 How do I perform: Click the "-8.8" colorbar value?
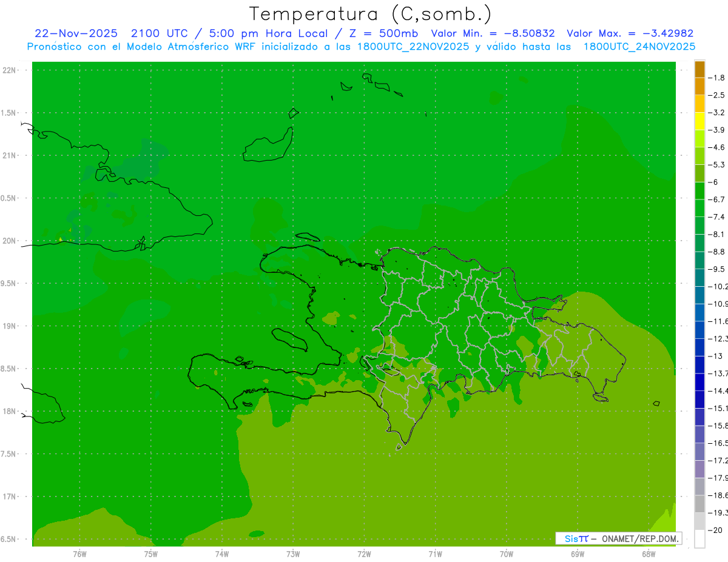[716, 252]
